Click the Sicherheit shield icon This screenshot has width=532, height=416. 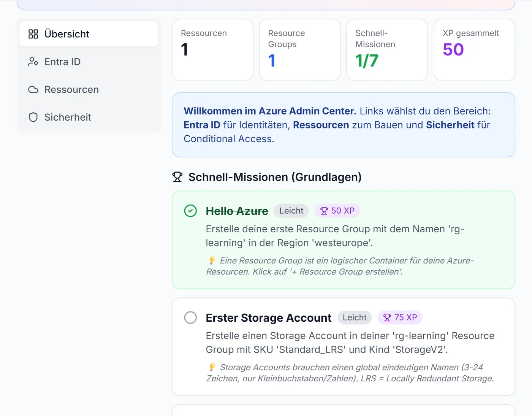click(33, 117)
